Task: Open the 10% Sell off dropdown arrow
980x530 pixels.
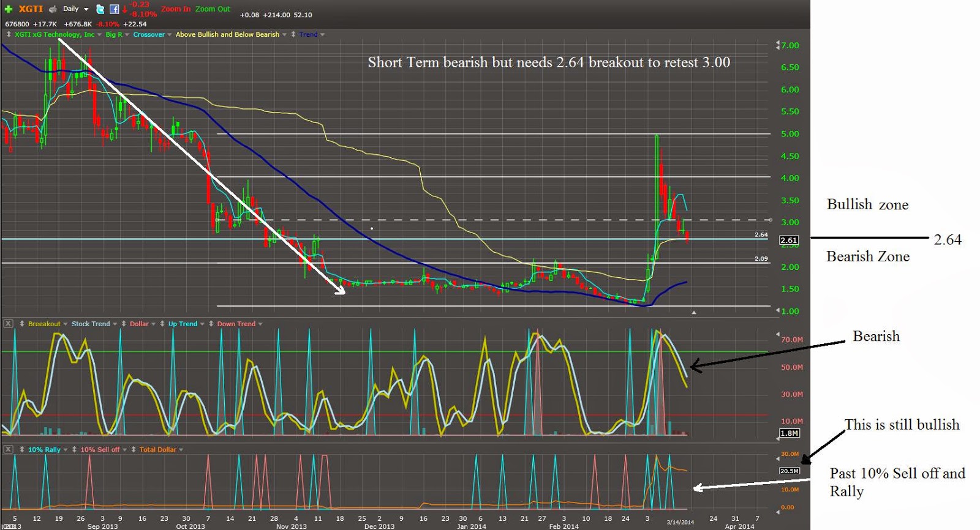Action: point(125,450)
